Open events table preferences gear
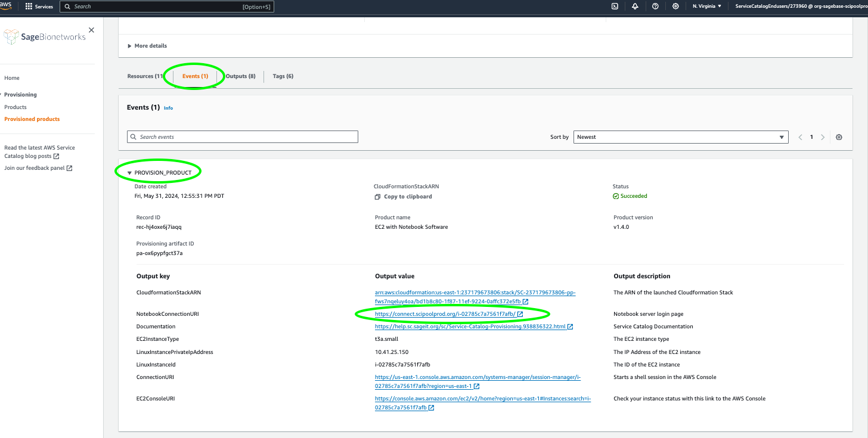The width and height of the screenshot is (868, 438). [839, 137]
